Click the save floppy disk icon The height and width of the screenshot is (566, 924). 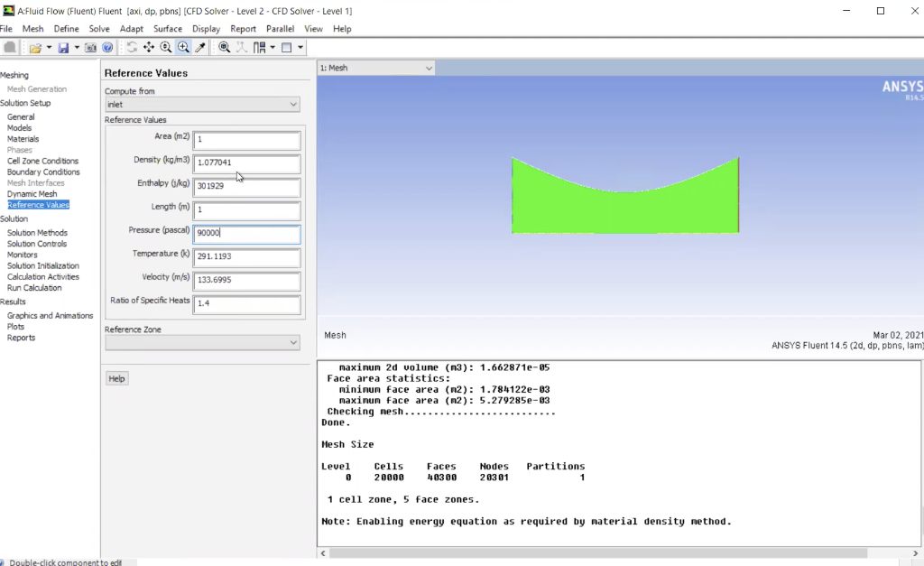64,48
